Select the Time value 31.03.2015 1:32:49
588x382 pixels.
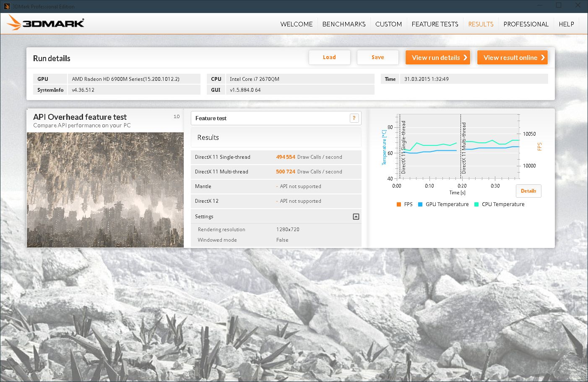point(426,79)
